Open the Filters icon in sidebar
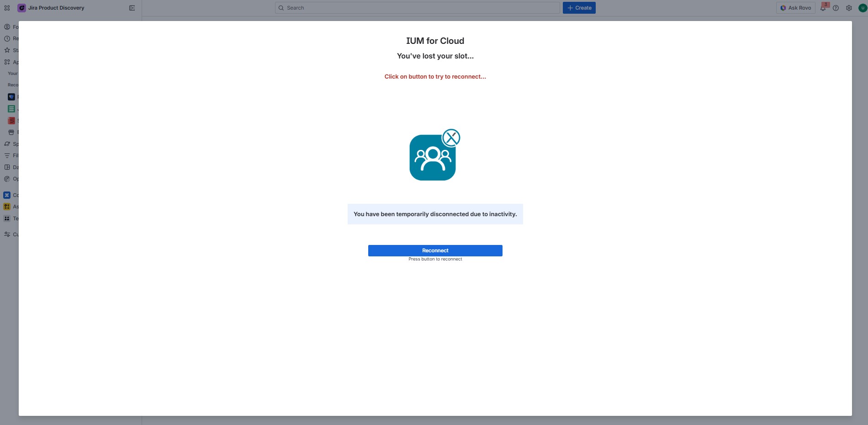The width and height of the screenshot is (868, 425). [7, 155]
